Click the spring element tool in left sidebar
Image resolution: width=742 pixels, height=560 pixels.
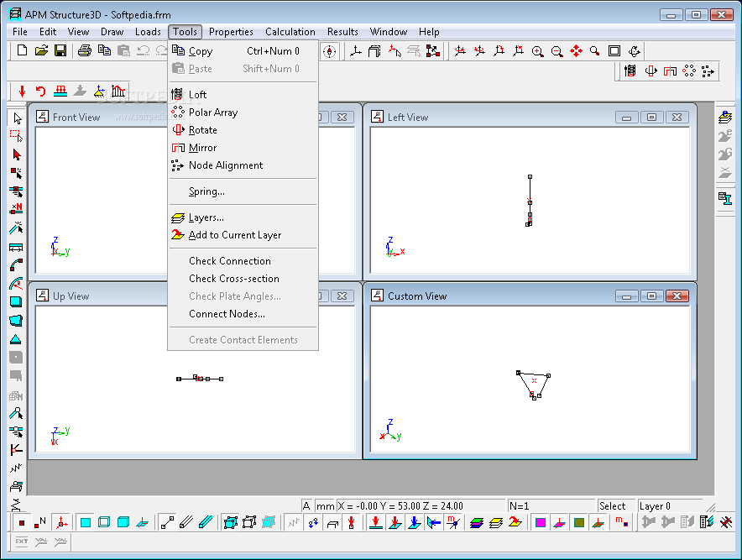click(16, 468)
